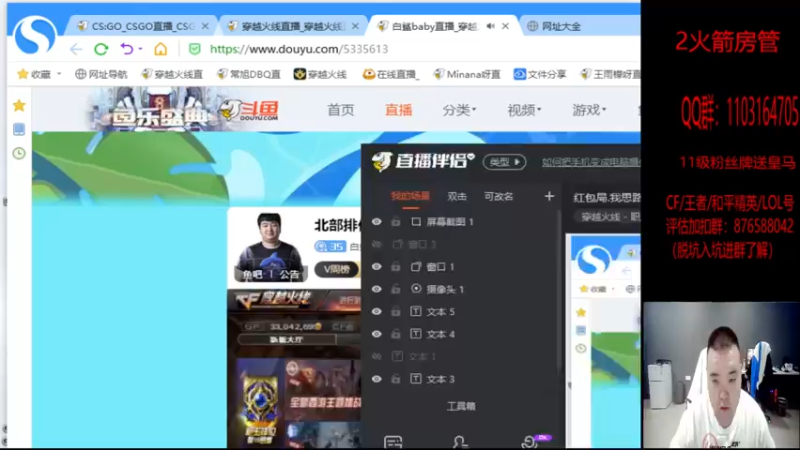800x450 pixels.
Task: Hide the 屏幕截图 1 source
Action: click(x=377, y=221)
